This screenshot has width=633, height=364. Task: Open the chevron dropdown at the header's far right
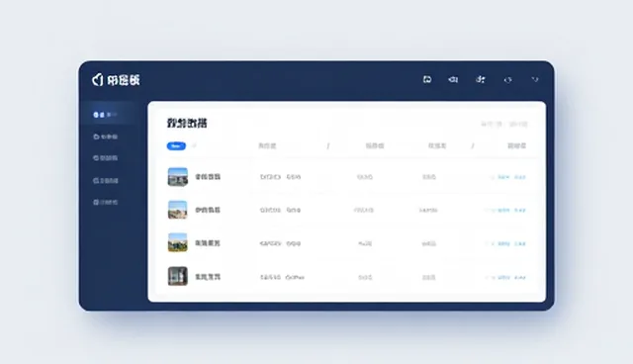pos(535,79)
